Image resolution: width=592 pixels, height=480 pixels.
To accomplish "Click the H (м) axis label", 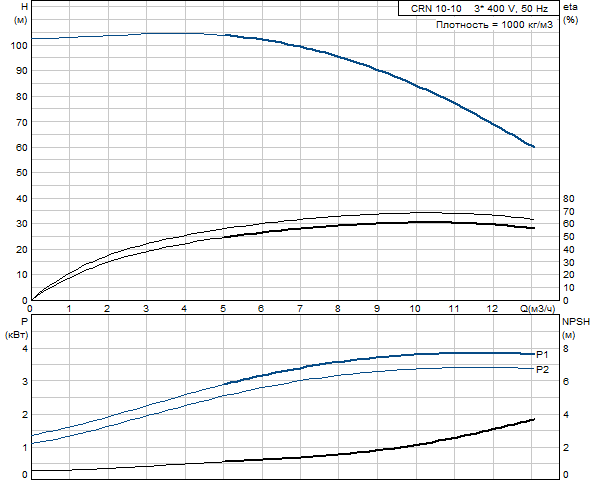I will 21,14.
